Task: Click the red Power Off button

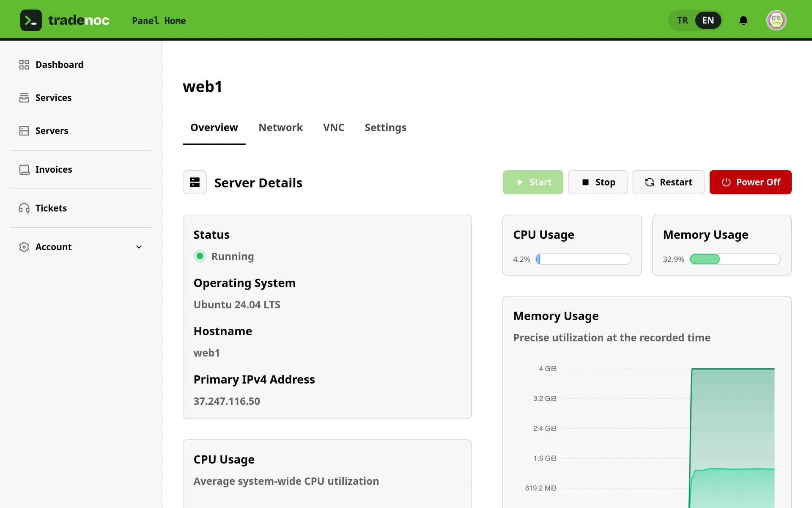Action: 750,182
